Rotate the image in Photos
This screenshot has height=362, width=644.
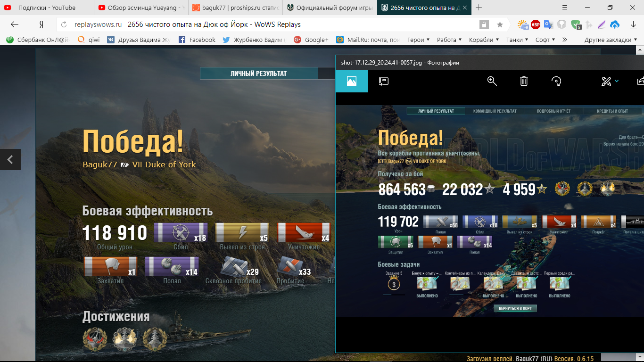(556, 81)
